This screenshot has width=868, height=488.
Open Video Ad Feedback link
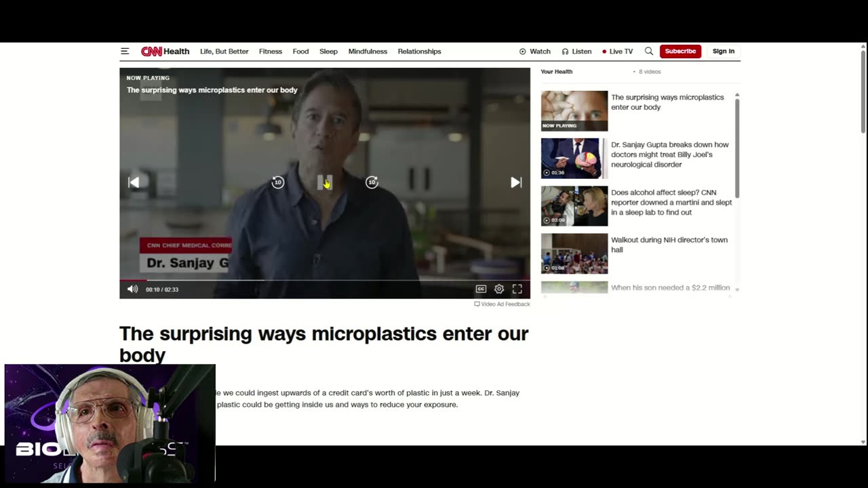(502, 304)
